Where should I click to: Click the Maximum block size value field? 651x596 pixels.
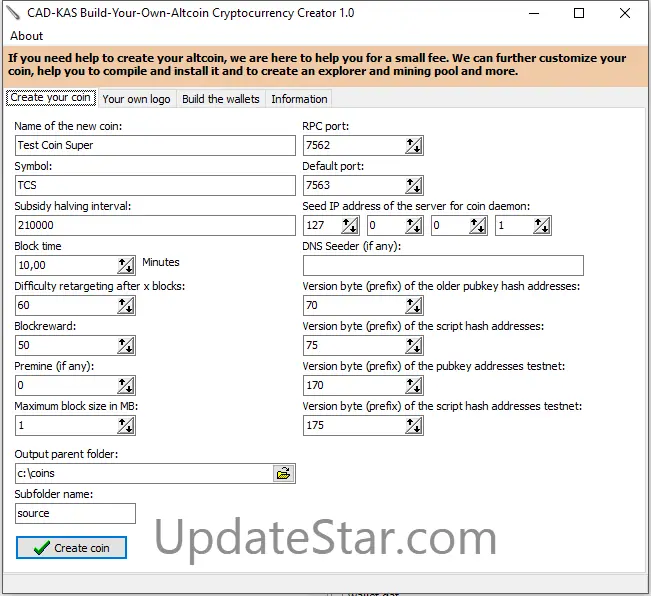(66, 425)
